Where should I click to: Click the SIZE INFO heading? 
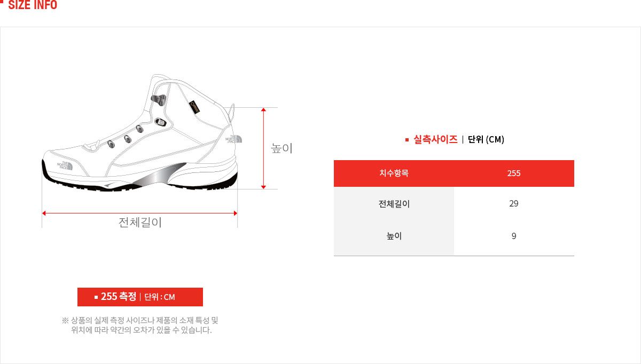[x=33, y=5]
